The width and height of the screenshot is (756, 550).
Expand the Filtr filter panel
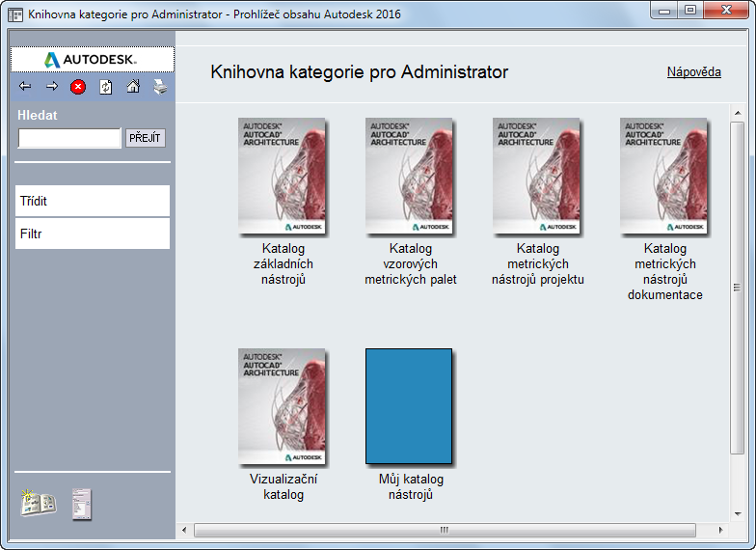click(x=93, y=234)
